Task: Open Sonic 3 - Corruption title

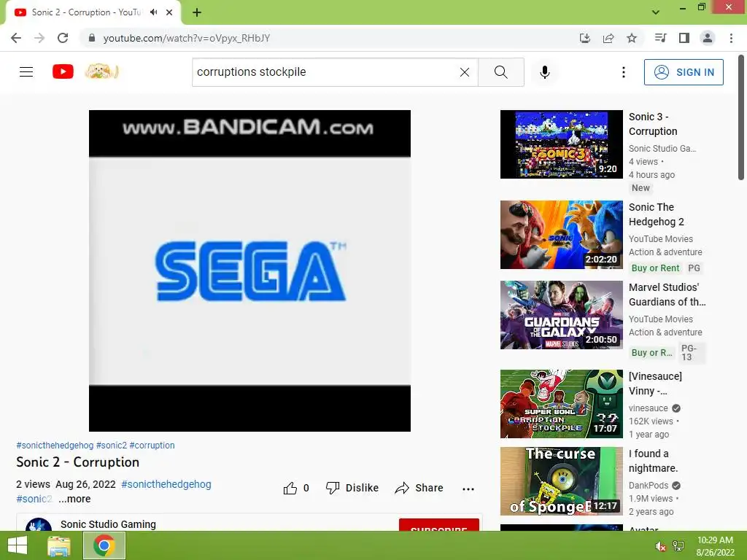Action: coord(653,124)
